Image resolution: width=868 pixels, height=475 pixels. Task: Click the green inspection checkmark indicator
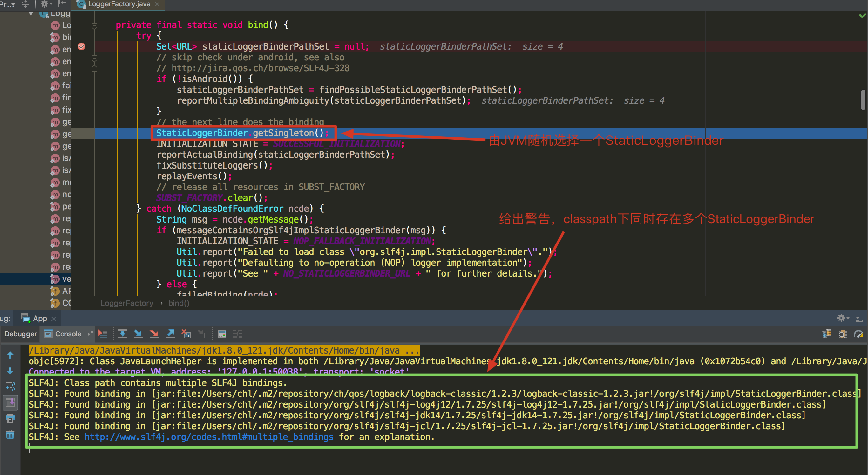(x=862, y=16)
